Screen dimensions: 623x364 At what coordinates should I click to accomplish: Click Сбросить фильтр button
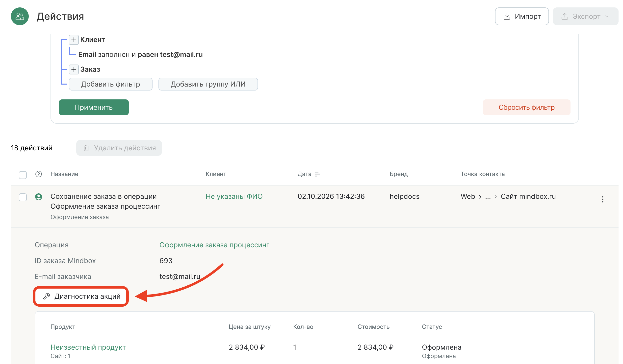pos(526,107)
